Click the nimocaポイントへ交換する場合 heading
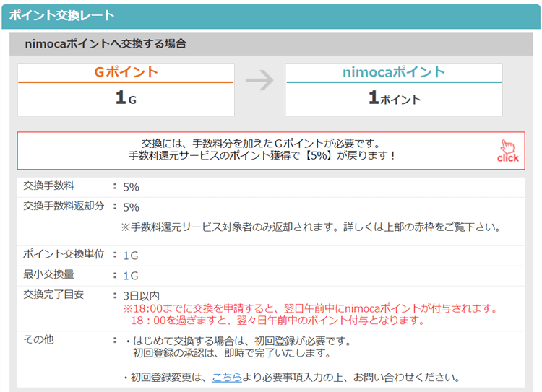 click(106, 44)
